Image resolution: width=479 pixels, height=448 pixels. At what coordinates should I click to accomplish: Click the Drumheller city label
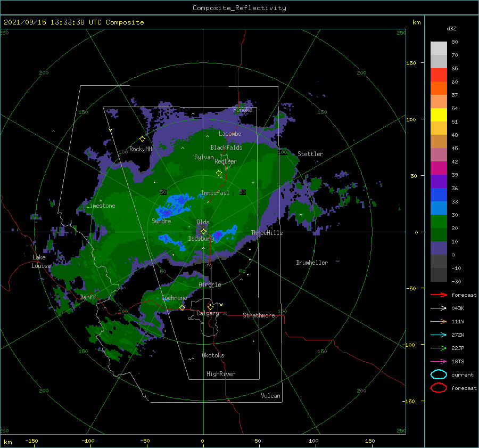(312, 263)
